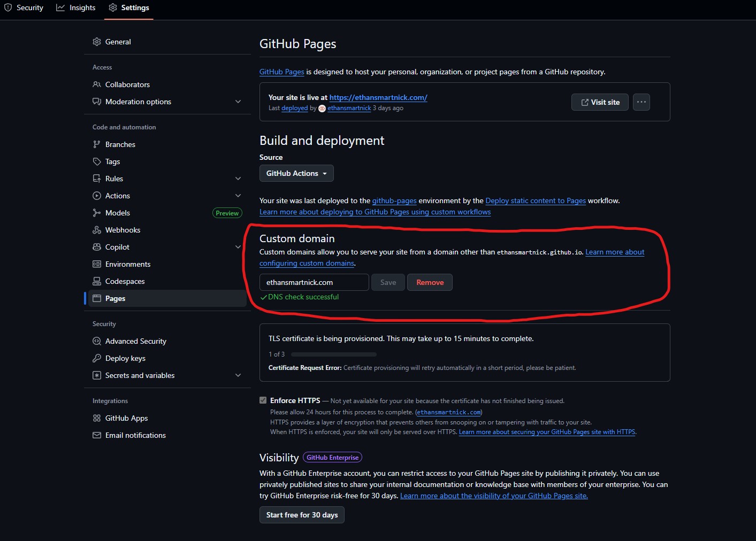This screenshot has height=541, width=756.
Task: Click the gear icon beside Settings tab
Action: pos(112,7)
